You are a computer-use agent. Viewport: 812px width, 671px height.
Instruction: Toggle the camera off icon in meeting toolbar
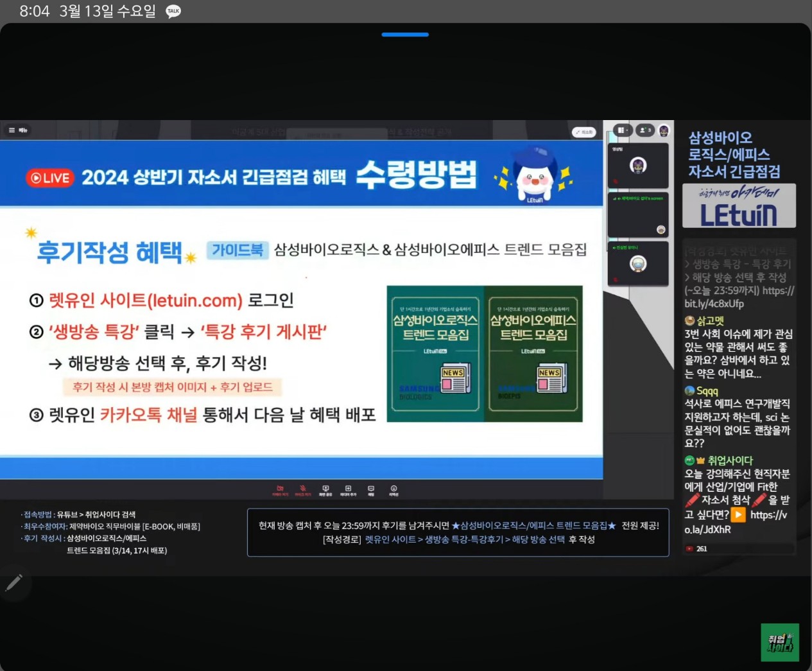280,490
